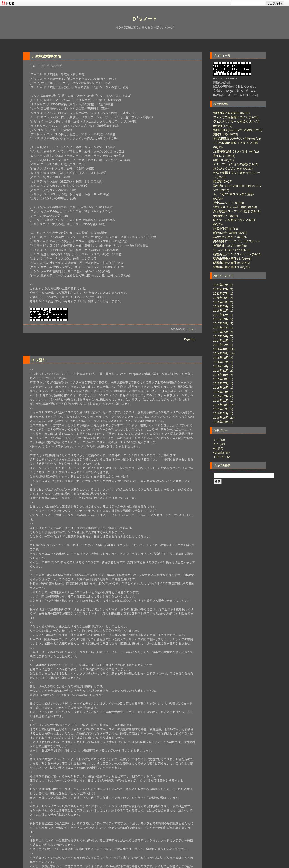
Task: Open recent article 私のたからもの？ (05/03)
Action: 230,237
